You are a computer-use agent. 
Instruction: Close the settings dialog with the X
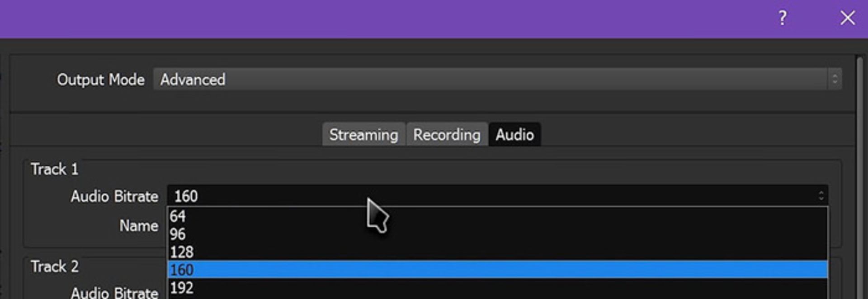coord(848,18)
